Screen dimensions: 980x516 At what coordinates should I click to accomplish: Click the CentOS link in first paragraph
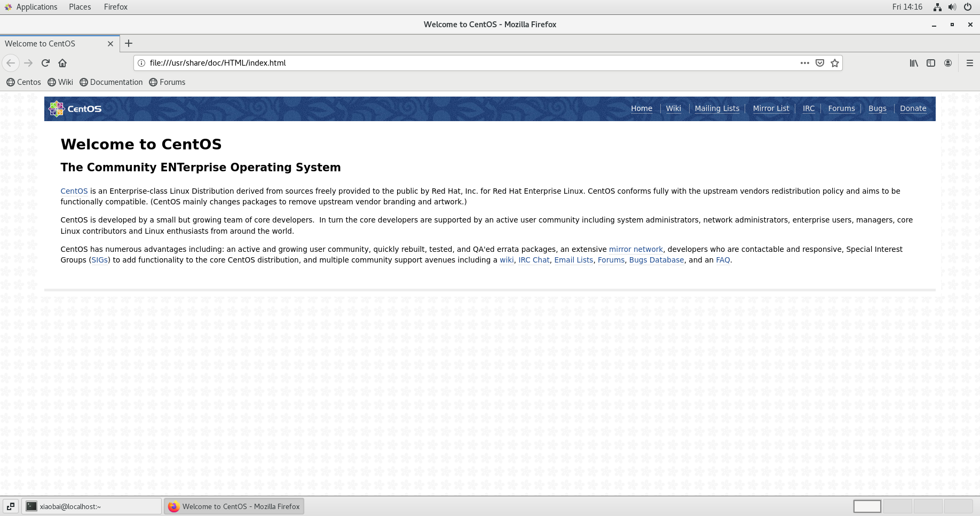74,191
